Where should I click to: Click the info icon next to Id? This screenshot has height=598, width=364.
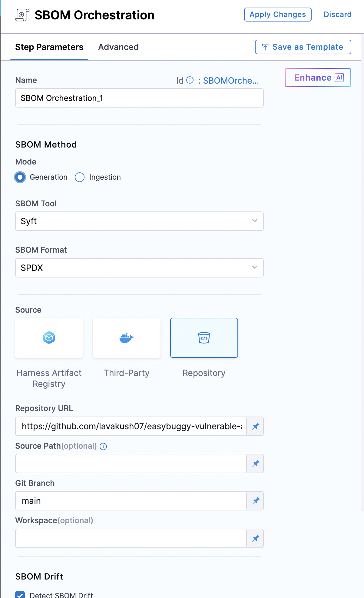pos(190,80)
